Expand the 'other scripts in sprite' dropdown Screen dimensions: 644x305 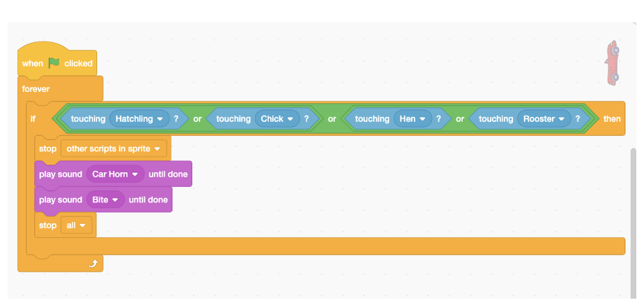(156, 149)
